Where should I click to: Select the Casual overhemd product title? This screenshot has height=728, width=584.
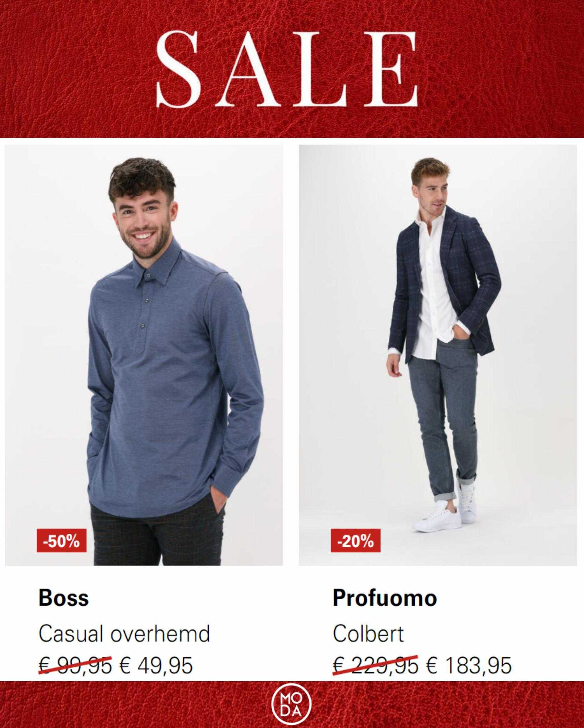click(124, 634)
